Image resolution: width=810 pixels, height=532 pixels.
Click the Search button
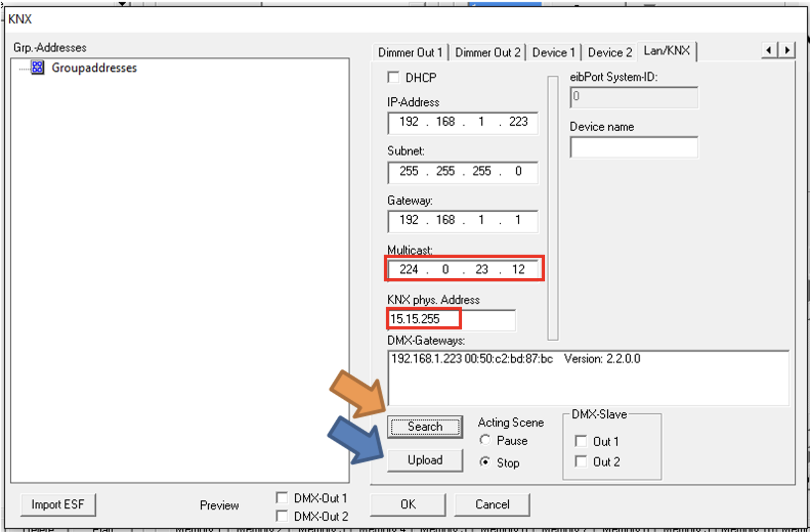pyautogui.click(x=425, y=427)
